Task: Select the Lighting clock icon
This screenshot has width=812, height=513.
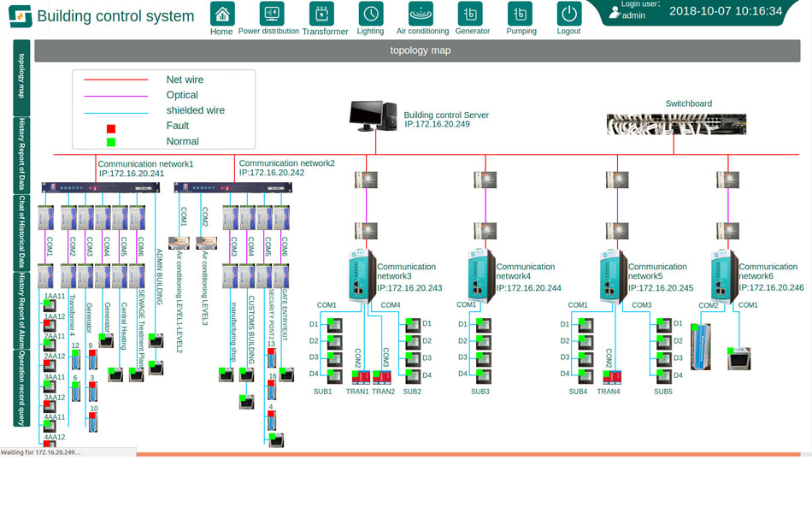Action: click(370, 14)
